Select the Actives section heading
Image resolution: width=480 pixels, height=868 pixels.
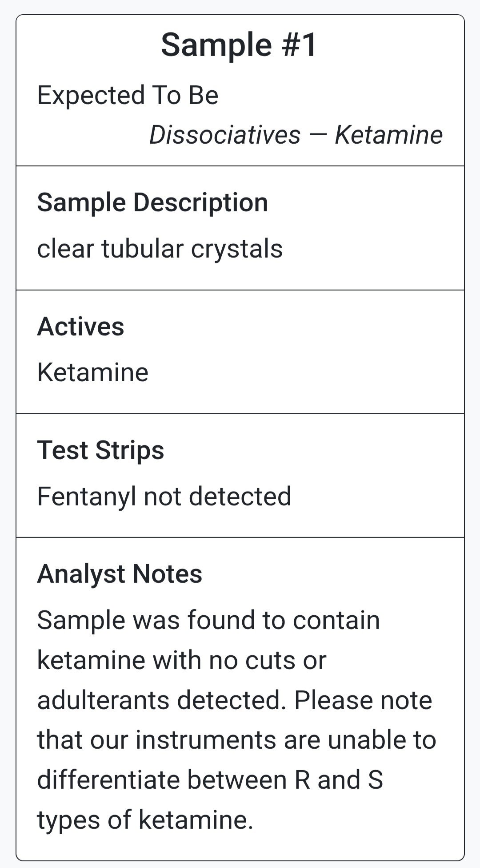tap(80, 327)
